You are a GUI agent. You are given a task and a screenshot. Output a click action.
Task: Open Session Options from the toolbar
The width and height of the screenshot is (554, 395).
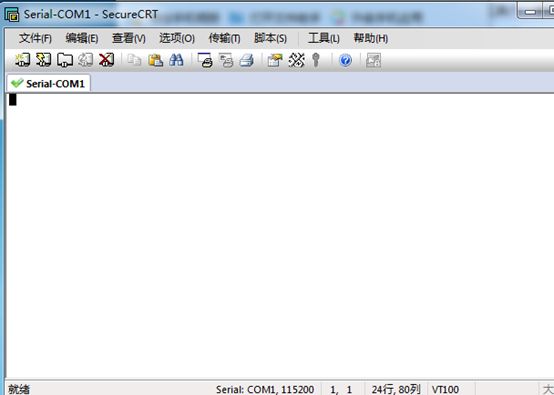[x=275, y=60]
